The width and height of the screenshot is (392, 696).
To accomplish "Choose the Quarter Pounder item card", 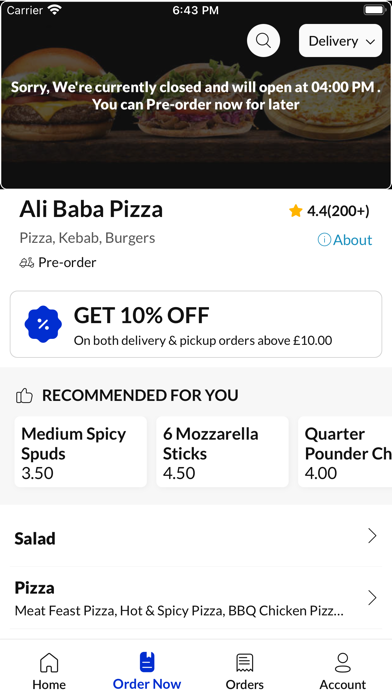I will pyautogui.click(x=345, y=452).
